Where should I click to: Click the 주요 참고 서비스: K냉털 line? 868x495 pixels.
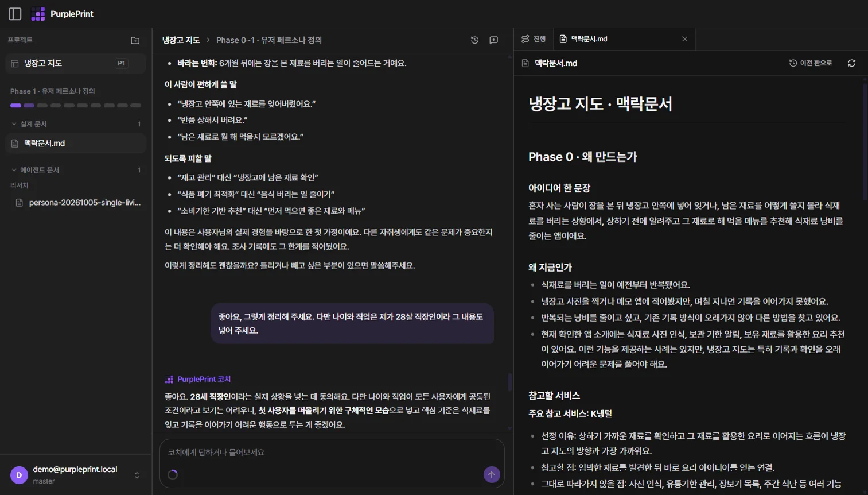click(570, 413)
